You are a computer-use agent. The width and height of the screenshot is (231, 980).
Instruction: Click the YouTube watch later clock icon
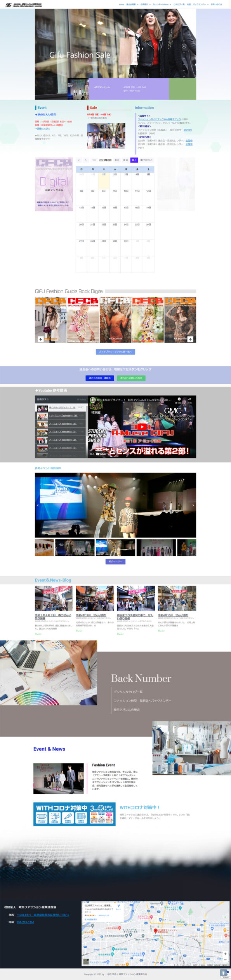(179, 399)
